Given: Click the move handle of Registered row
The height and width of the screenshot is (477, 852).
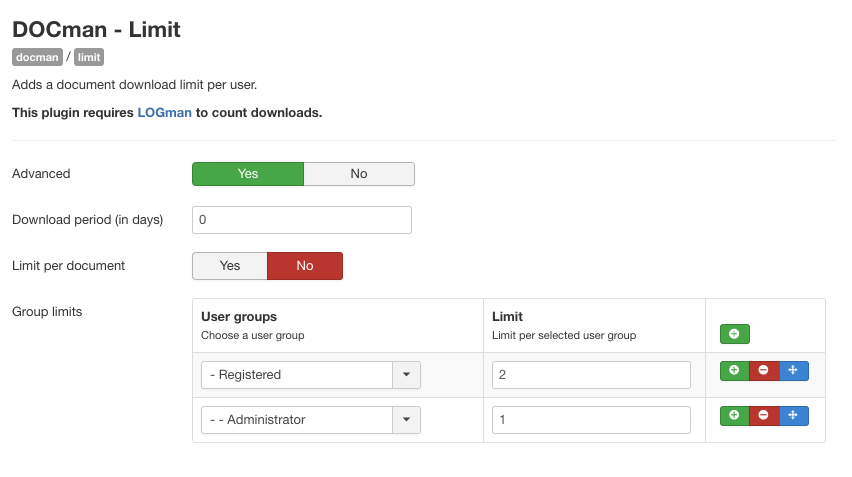Looking at the screenshot, I should [x=793, y=371].
